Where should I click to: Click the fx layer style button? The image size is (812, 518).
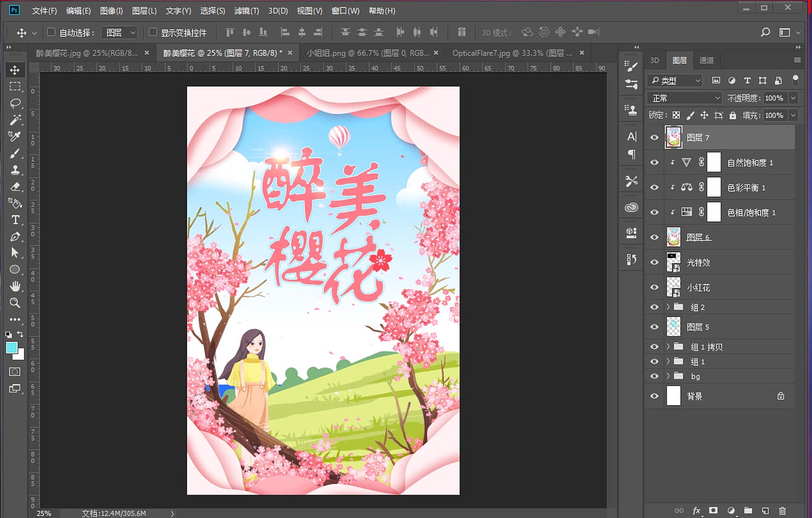coord(696,510)
